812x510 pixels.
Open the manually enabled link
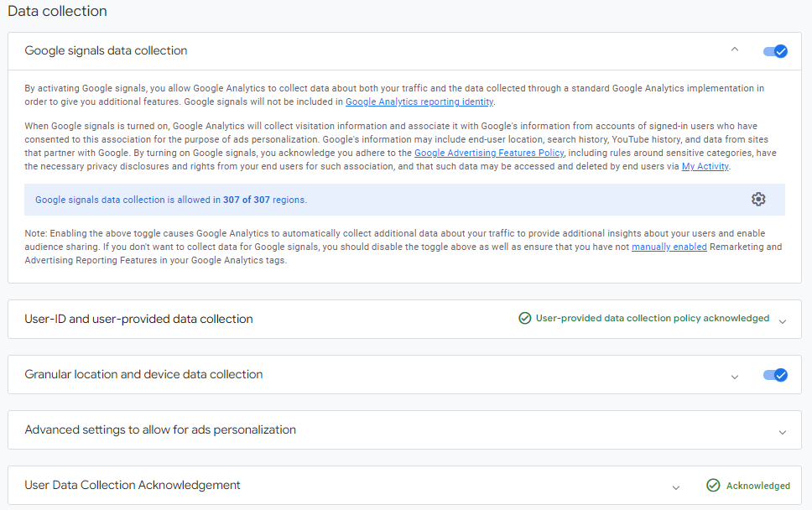[669, 247]
